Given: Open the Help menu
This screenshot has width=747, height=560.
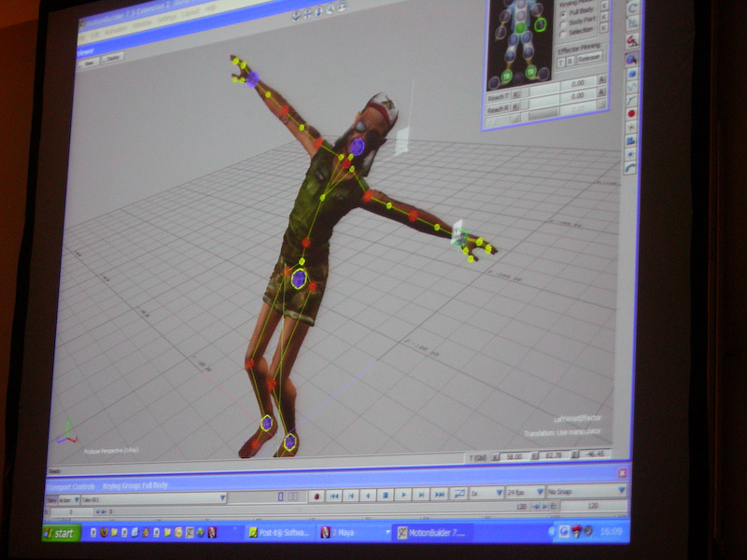Looking at the screenshot, I should tap(210, 9).
